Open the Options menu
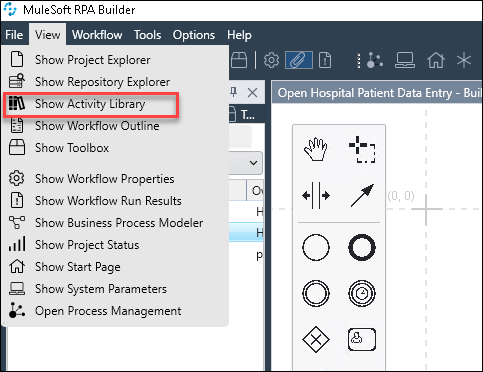 coord(194,35)
